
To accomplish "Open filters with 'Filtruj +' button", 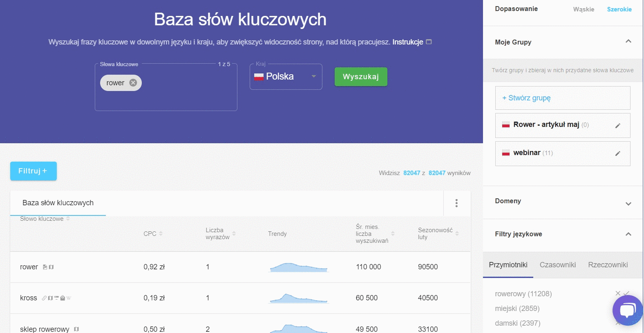I will click(34, 171).
